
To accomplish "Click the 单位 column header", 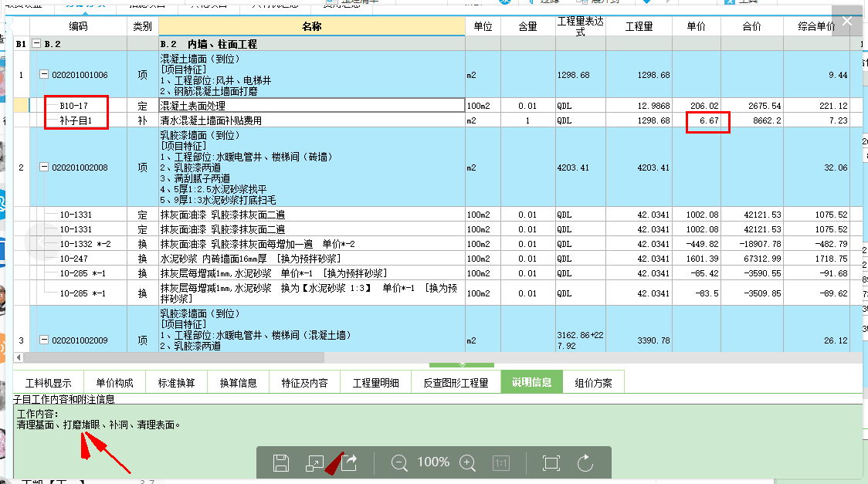I will pyautogui.click(x=483, y=26).
